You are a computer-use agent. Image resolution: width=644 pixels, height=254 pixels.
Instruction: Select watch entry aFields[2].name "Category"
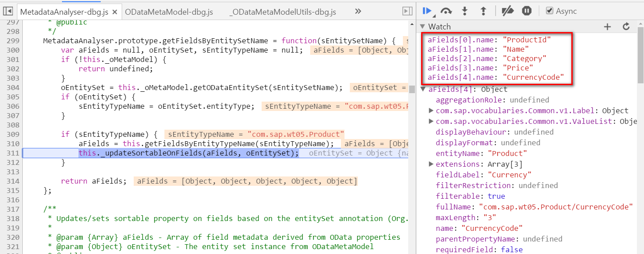pos(487,58)
